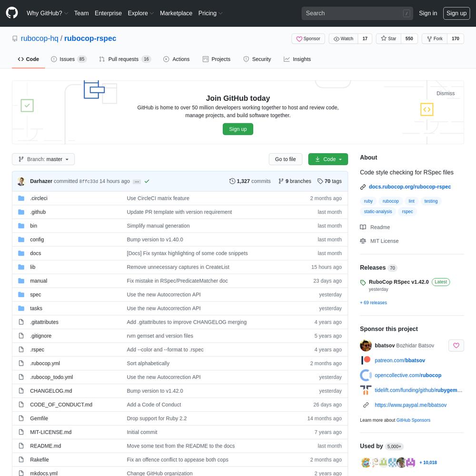Screen dimensions: 476x476
Task: Dismiss the Join GitHub today banner
Action: click(x=446, y=93)
